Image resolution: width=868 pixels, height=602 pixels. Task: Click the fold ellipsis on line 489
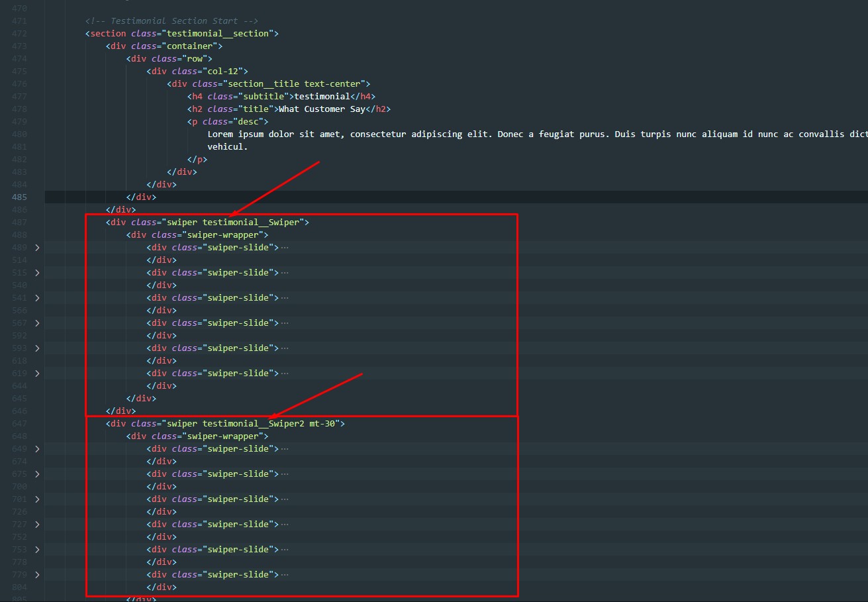click(x=285, y=248)
